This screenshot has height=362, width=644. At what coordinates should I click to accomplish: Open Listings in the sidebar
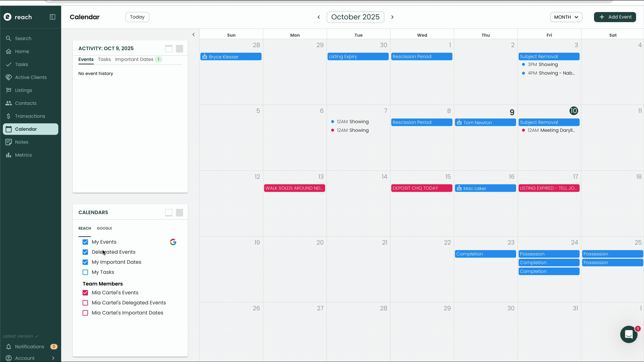point(23,90)
